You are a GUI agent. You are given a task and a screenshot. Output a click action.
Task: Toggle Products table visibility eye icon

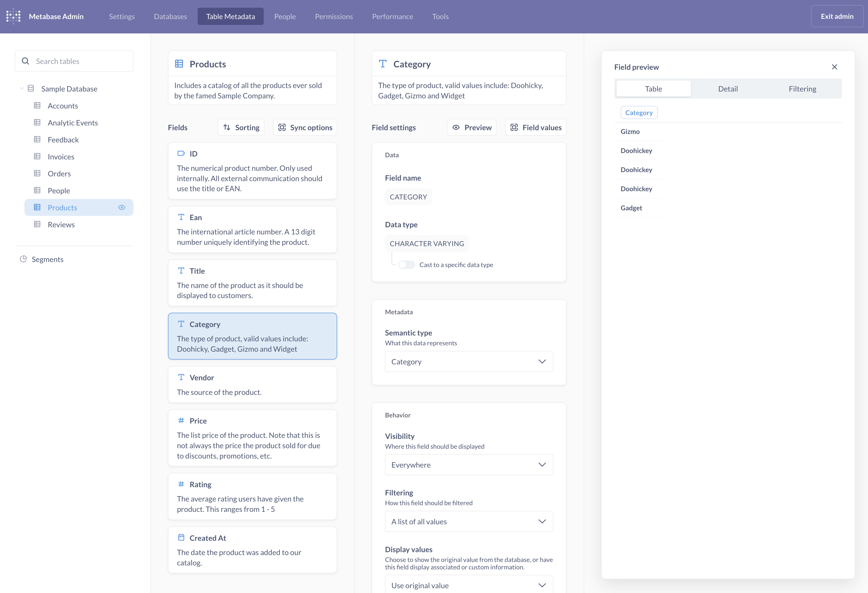click(x=122, y=207)
